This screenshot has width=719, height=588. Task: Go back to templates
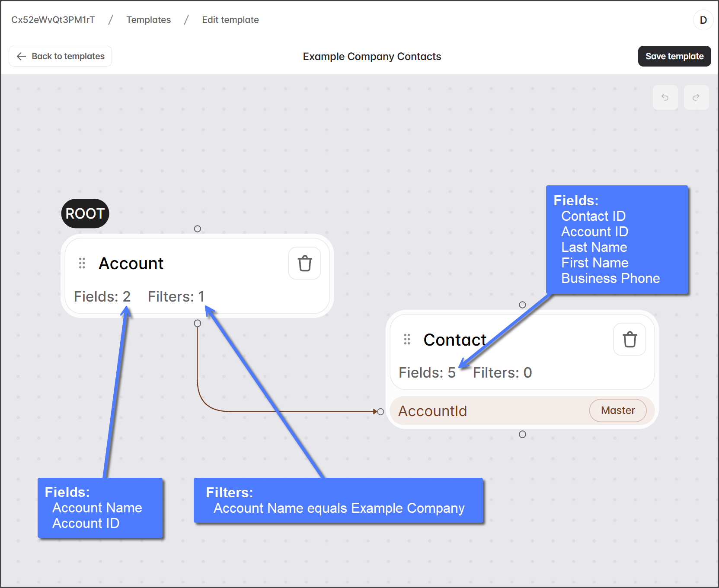[x=61, y=56]
